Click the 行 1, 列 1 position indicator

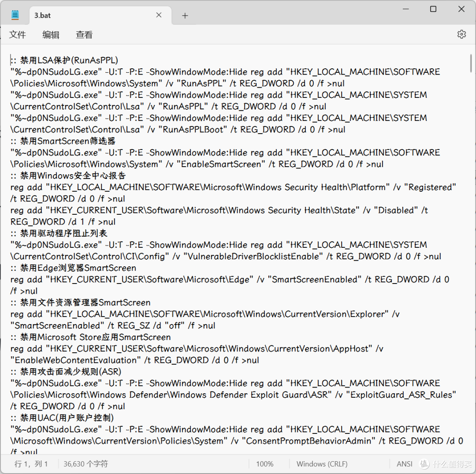point(31,464)
